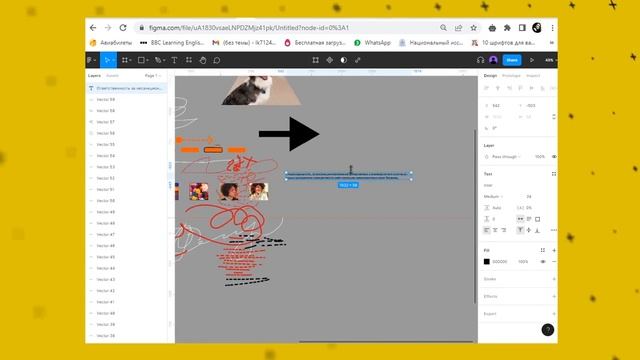The height and width of the screenshot is (360, 640).
Task: Toggle layer visibility eye in Layer section
Action: pos(554,157)
